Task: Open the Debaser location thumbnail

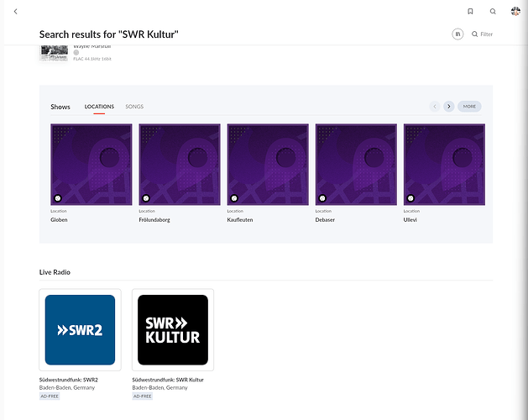Action: (x=356, y=165)
